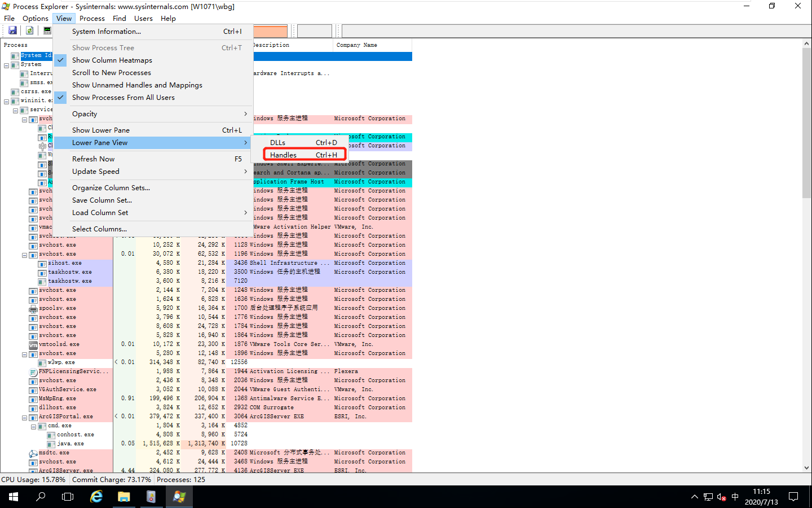Toggle Show Unnamed Handles and Mappings
The width and height of the screenshot is (812, 508).
153,85
